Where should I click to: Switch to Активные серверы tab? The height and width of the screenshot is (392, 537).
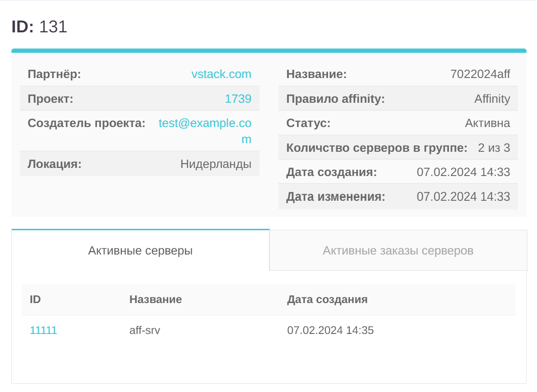[x=140, y=251]
